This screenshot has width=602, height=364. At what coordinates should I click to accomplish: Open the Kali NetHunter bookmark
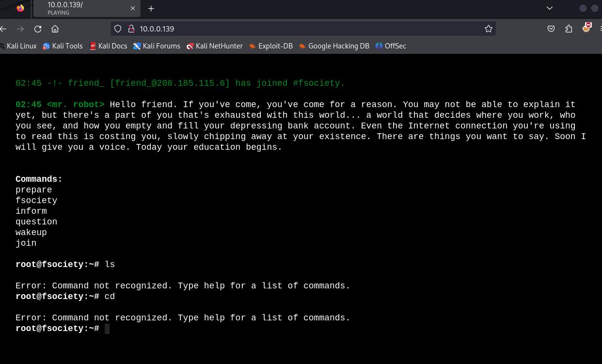[x=215, y=46]
